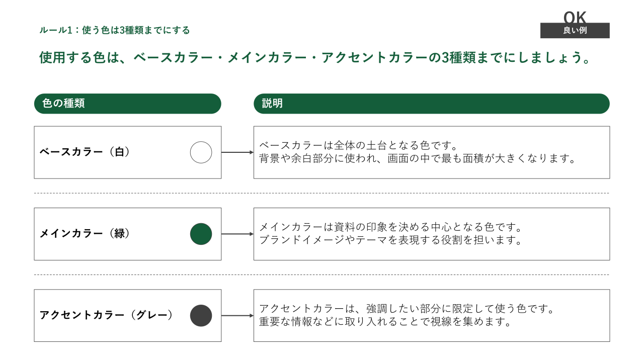
Task: Click the upper dashed divider line
Action: (x=321, y=193)
